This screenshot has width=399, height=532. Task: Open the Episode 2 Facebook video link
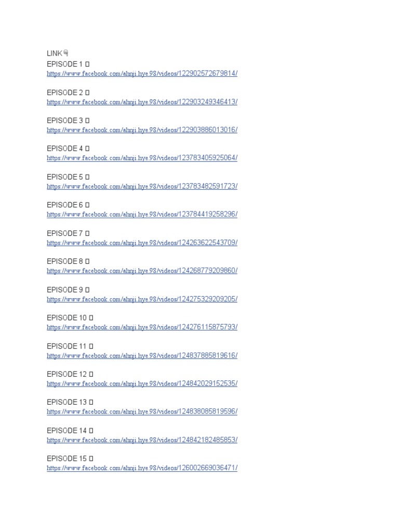(142, 102)
